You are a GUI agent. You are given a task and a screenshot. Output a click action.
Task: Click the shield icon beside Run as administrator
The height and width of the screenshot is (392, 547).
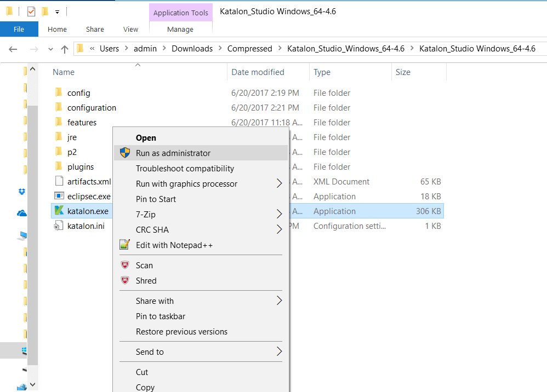click(x=125, y=153)
